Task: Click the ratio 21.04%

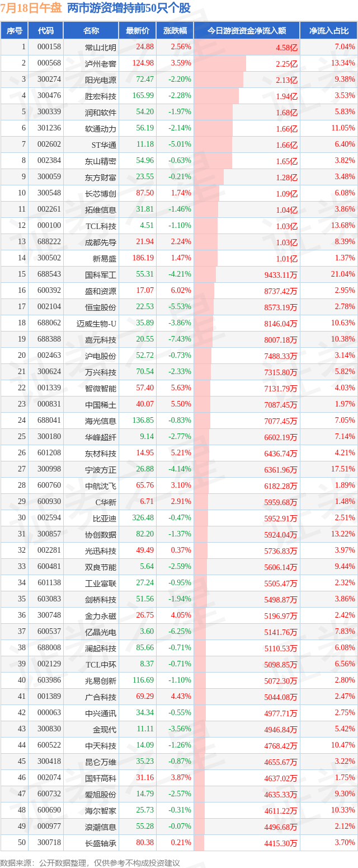Action: (343, 274)
